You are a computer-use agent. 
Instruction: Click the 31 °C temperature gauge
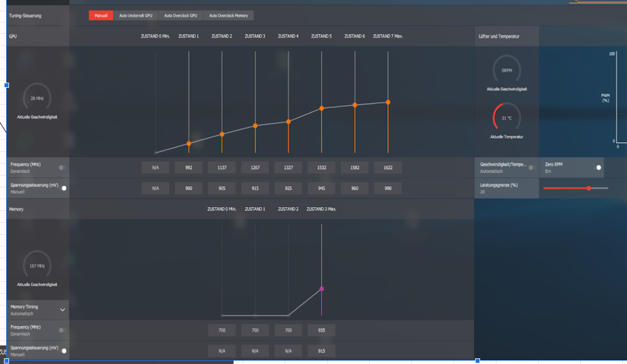tap(507, 118)
